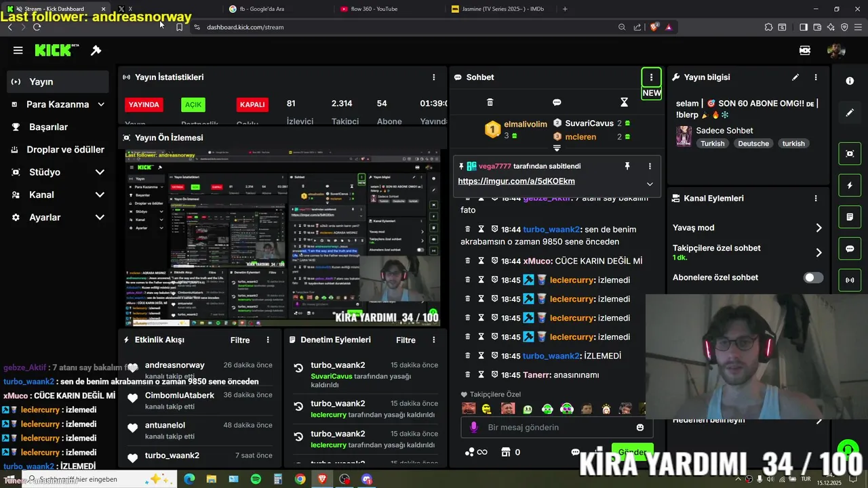Open Yayın İstatistikleri three-dot menu

point(434,77)
